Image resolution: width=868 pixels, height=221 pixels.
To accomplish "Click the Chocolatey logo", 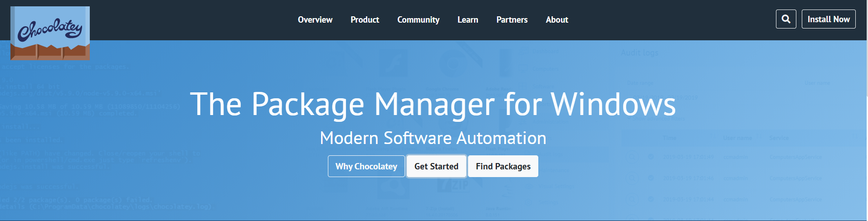I will pos(50,33).
